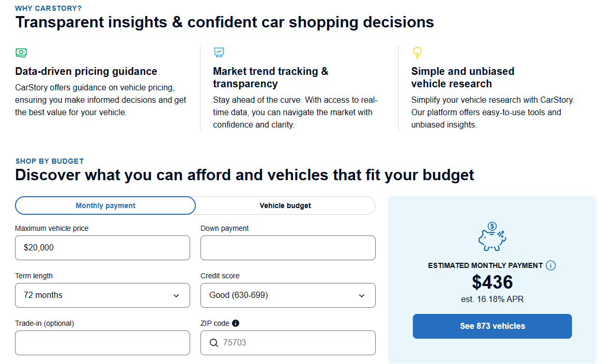Screen dimensions: 604x364
Task: Click the yellow lightbulb research icon
Action: (417, 52)
